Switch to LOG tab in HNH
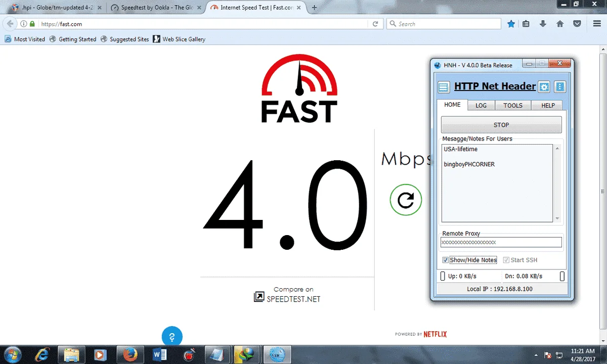607x364 pixels. coord(481,105)
